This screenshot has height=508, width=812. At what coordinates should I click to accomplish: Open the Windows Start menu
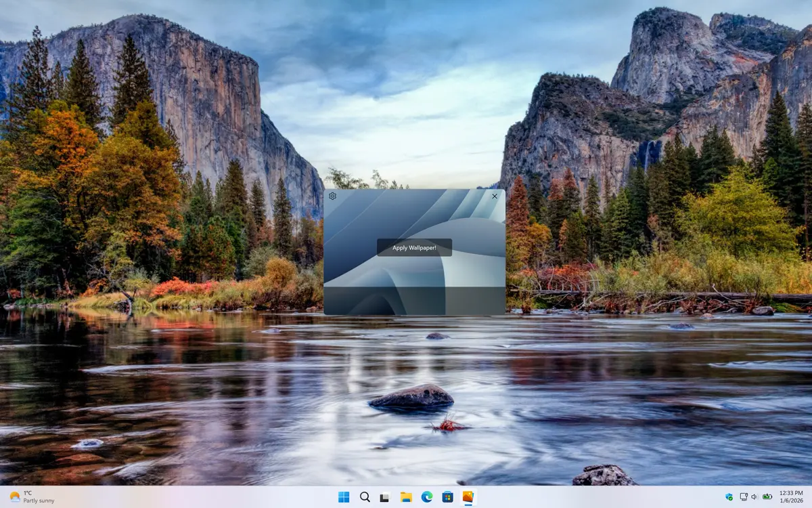pyautogui.click(x=344, y=497)
